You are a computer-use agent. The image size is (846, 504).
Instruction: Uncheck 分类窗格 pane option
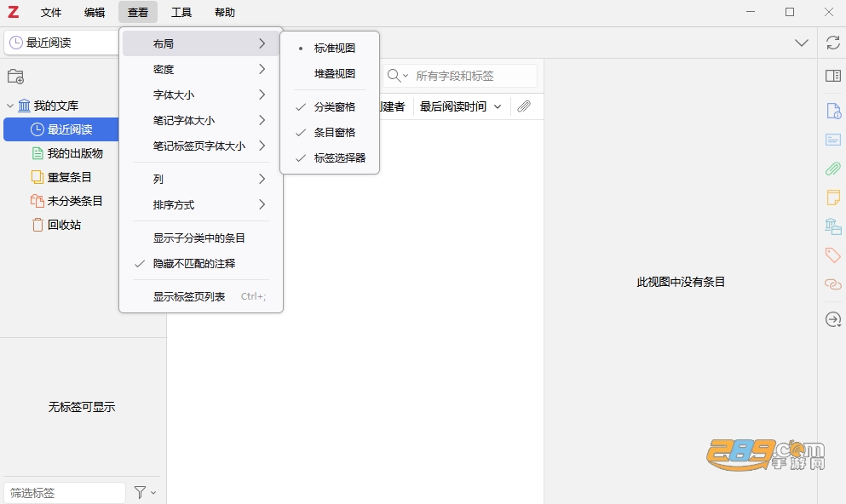(x=329, y=106)
